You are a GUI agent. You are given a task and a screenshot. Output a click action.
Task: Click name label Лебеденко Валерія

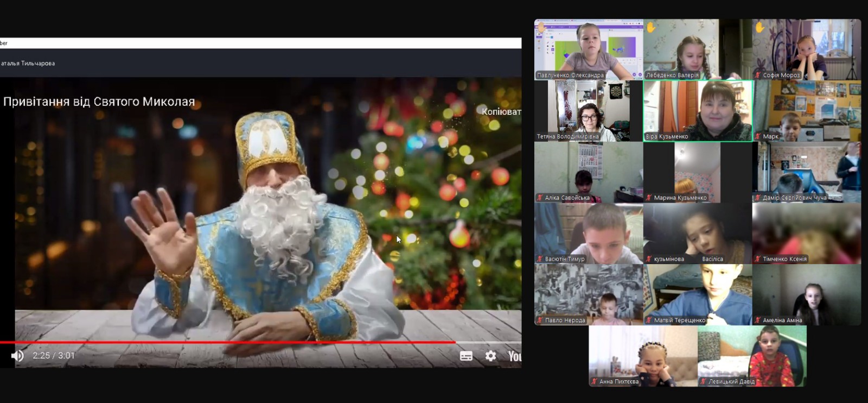pos(672,75)
